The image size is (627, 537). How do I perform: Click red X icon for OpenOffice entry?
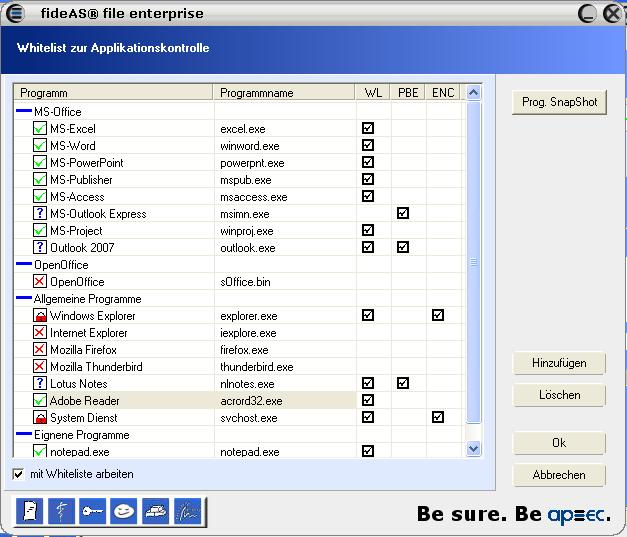point(40,281)
